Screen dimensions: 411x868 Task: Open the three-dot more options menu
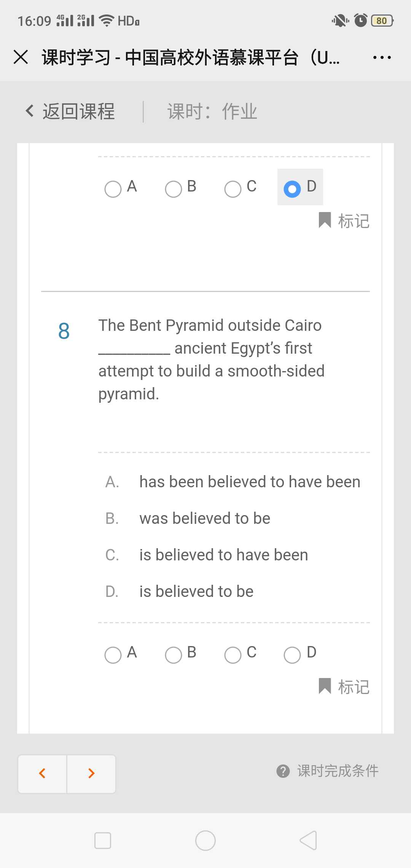click(x=382, y=57)
